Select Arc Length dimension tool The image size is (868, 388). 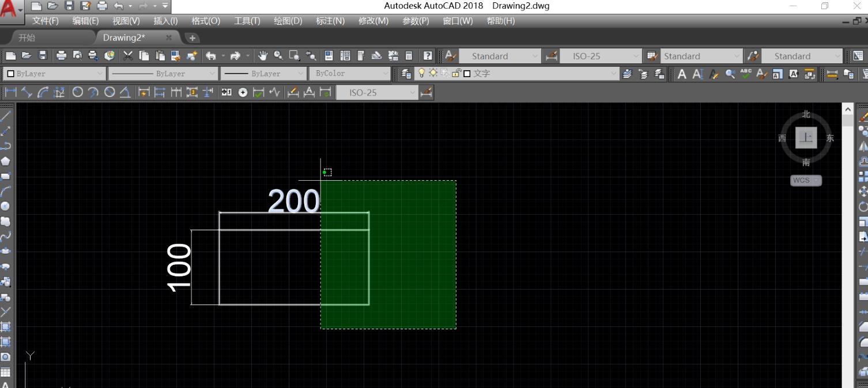click(43, 92)
